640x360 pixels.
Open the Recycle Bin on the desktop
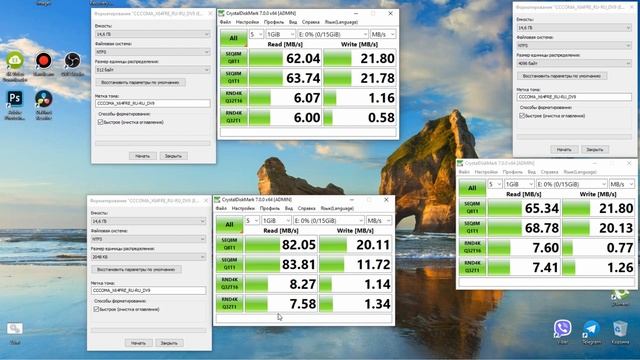[x=620, y=329]
